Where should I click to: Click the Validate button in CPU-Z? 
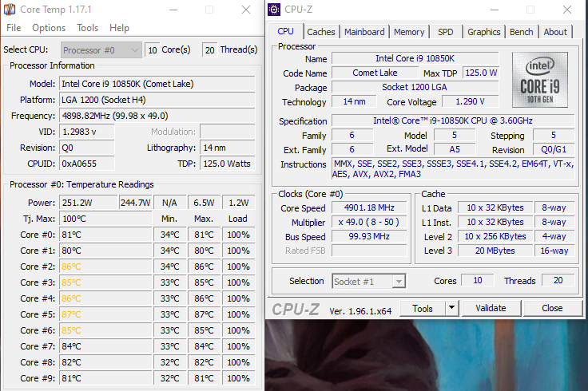tap(491, 308)
